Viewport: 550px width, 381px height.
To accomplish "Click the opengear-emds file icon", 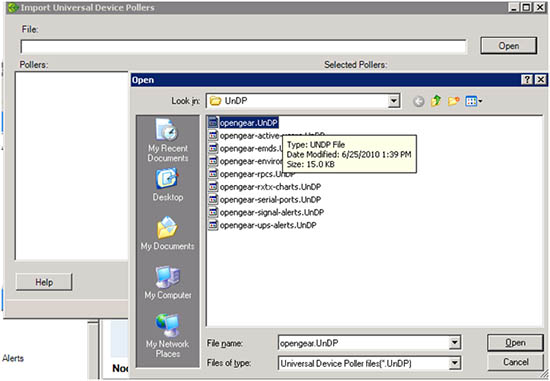I will pos(213,148).
